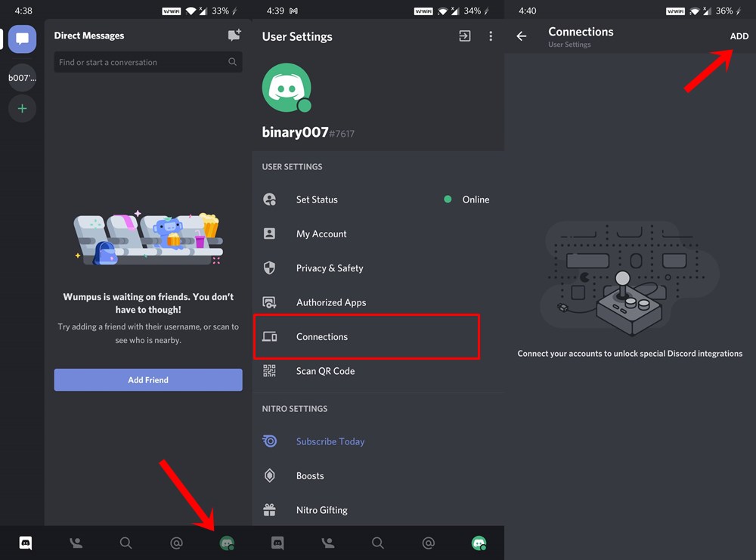Tap the joystick illustration on the Connections screen

click(629, 280)
